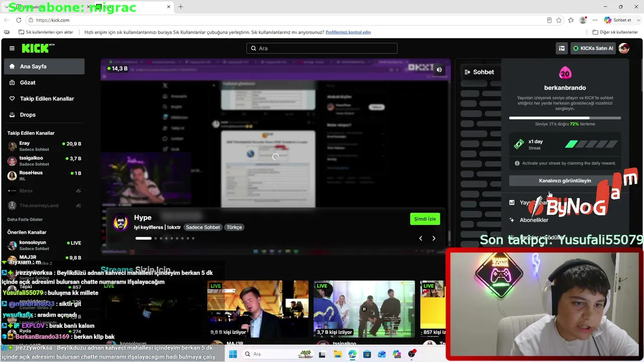
Task: Click the x1 day Streak card
Action: point(565,145)
